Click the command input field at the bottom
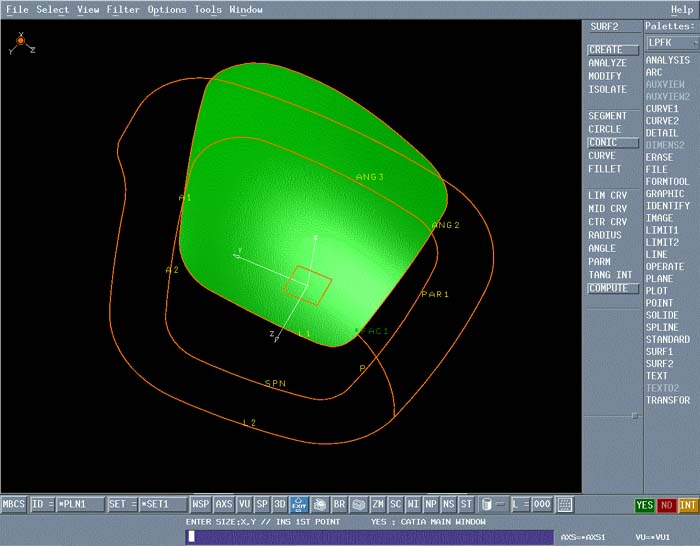 370,537
